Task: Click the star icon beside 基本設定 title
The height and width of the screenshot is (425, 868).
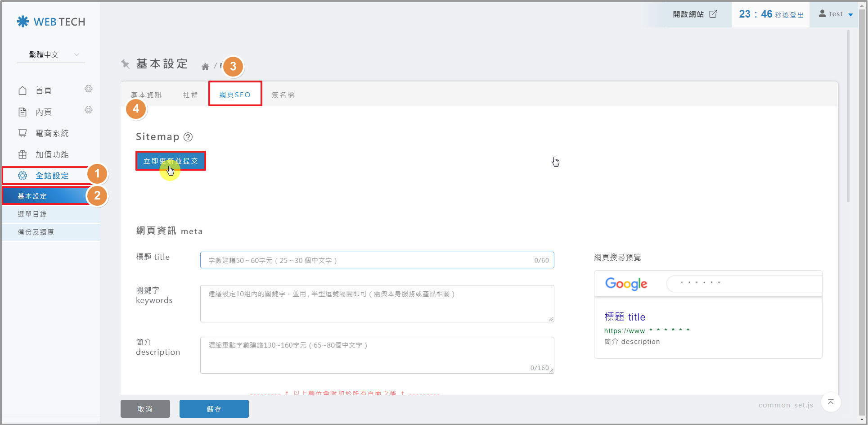Action: 126,64
